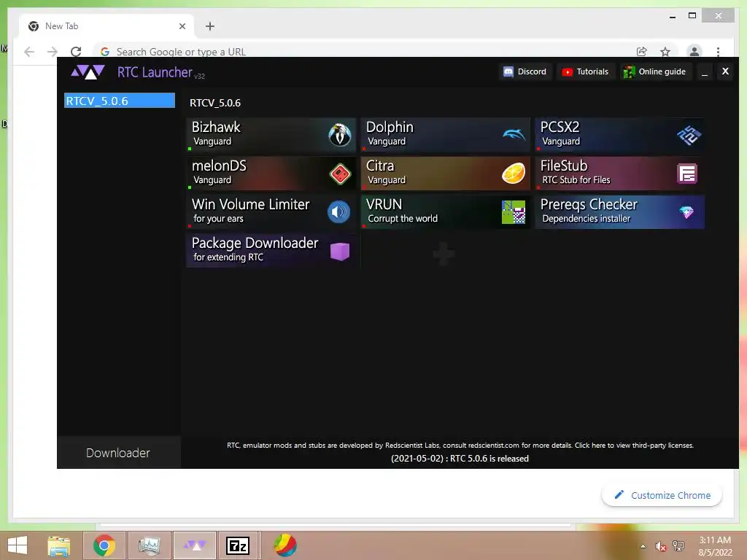The height and width of the screenshot is (560, 747).
Task: Click the Chrome share page icon
Action: pyautogui.click(x=642, y=52)
